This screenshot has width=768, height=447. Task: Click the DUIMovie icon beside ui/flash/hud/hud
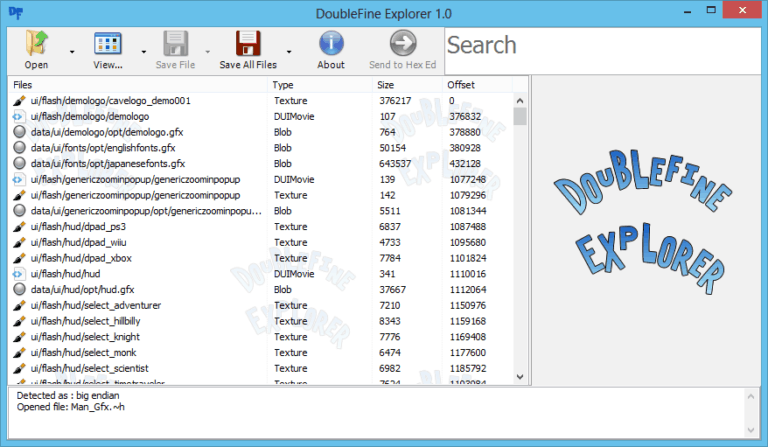pyautogui.click(x=19, y=273)
